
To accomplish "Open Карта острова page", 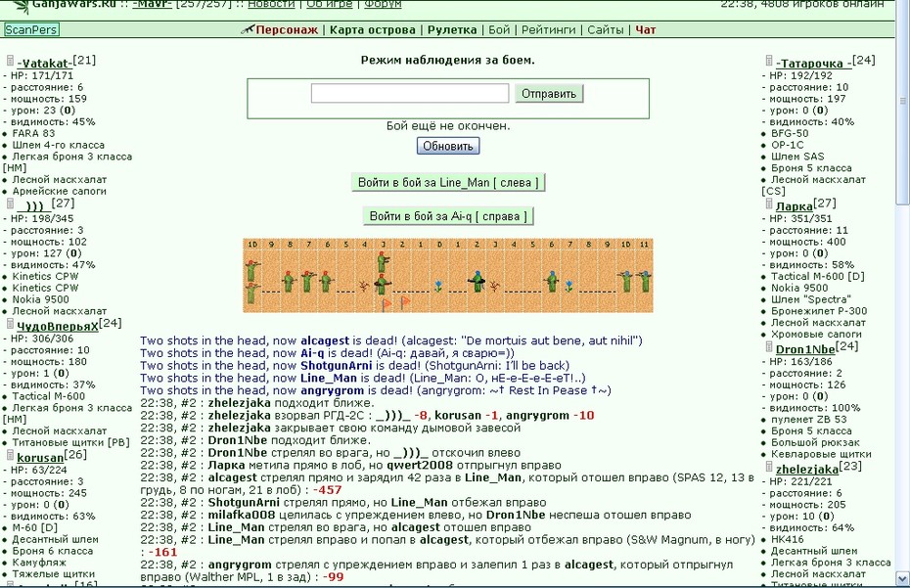I will (x=373, y=29).
